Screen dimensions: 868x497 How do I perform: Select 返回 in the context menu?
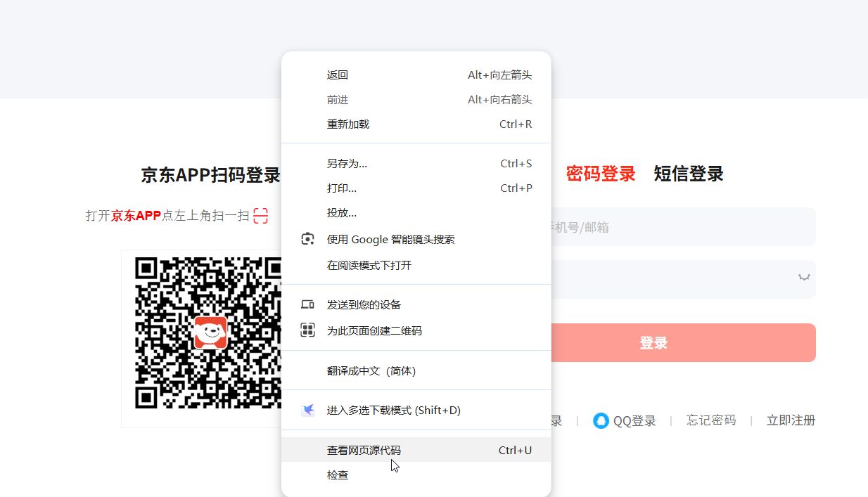coord(416,75)
